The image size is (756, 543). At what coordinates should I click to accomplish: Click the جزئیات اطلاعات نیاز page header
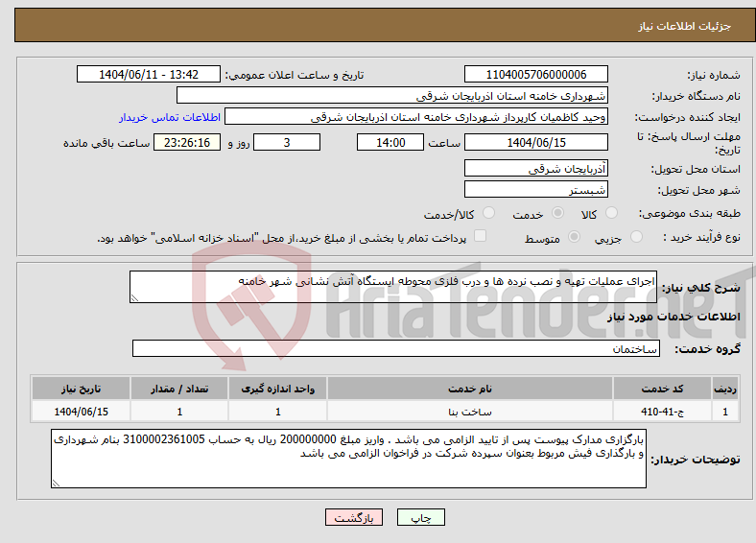[x=685, y=26]
